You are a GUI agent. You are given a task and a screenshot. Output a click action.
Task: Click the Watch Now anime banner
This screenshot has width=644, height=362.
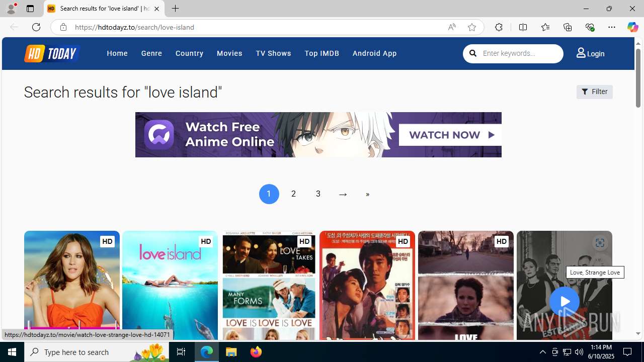click(x=318, y=135)
